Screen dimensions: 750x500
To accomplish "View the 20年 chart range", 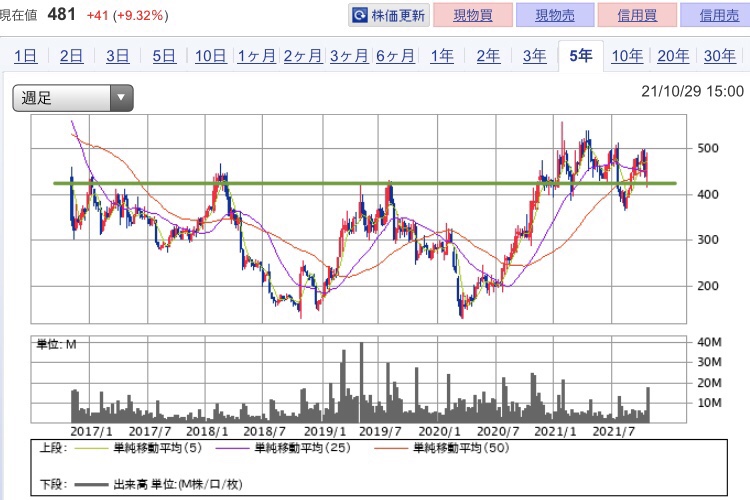I will [x=673, y=56].
